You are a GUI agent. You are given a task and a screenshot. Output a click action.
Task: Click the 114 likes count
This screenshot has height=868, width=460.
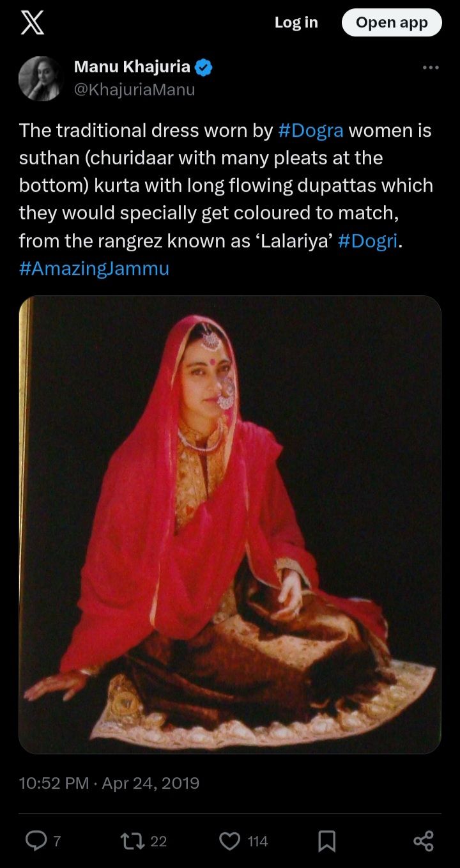pos(257,841)
